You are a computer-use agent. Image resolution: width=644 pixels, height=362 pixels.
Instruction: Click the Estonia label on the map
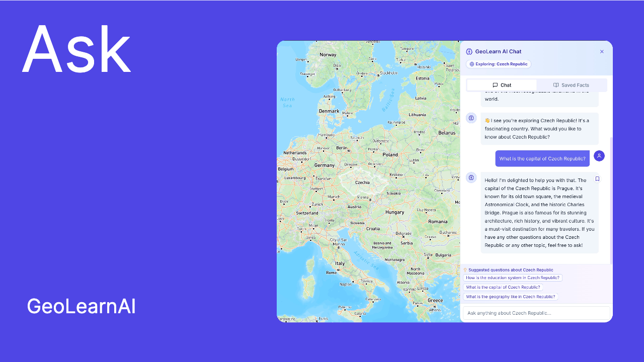point(423,78)
